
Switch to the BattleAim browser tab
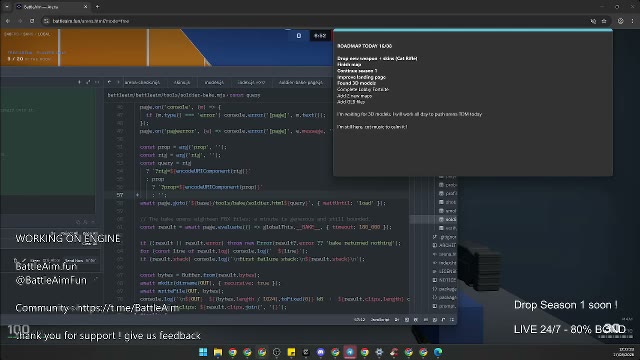pyautogui.click(x=51, y=7)
